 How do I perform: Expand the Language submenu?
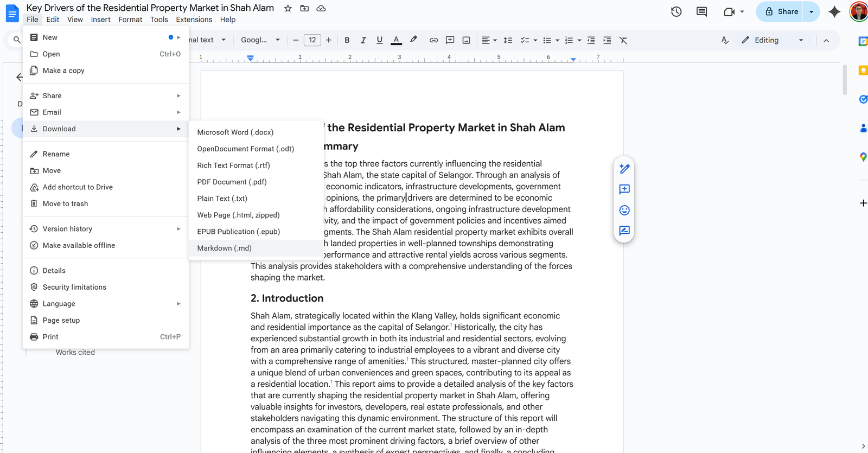point(106,304)
